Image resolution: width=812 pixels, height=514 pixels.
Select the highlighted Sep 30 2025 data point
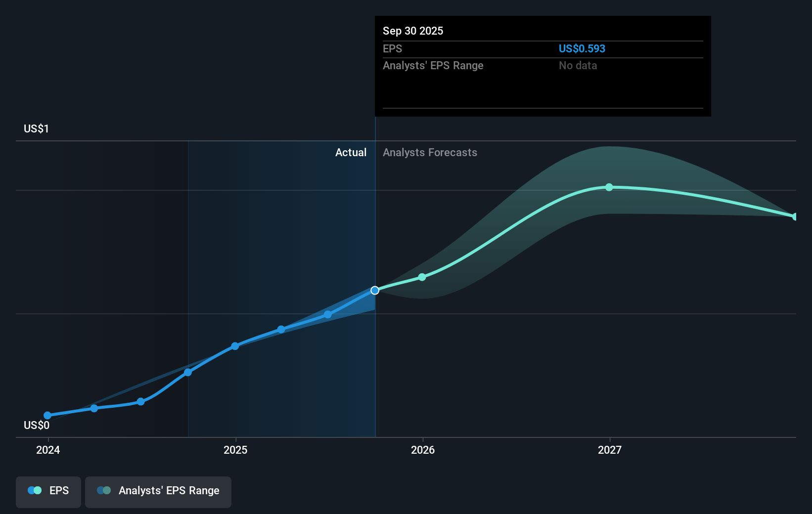375,290
